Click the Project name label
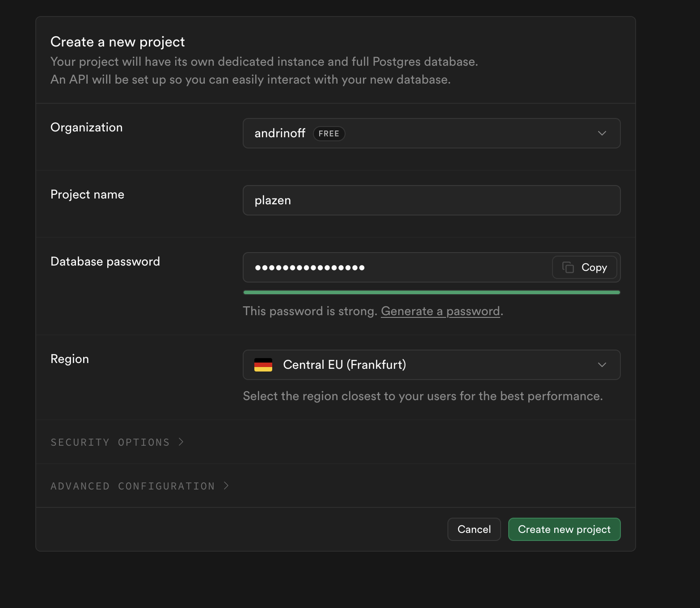Viewport: 700px width, 608px height. point(87,194)
